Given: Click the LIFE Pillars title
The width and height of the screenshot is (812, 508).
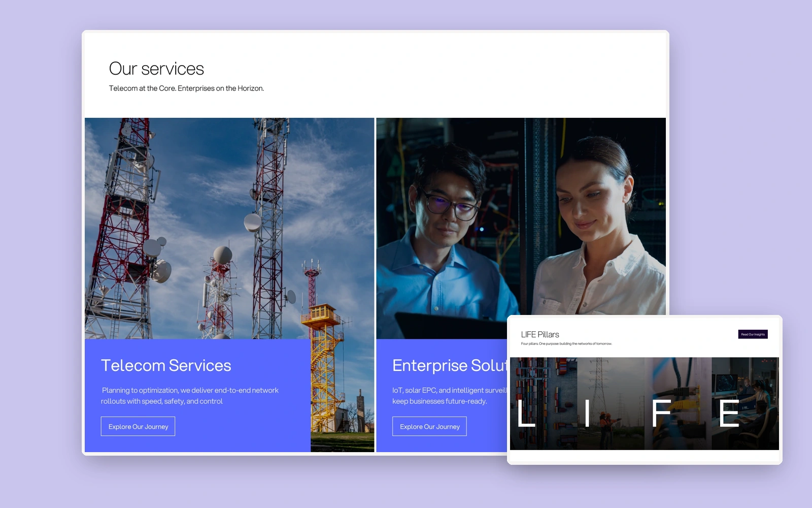Looking at the screenshot, I should 540,334.
